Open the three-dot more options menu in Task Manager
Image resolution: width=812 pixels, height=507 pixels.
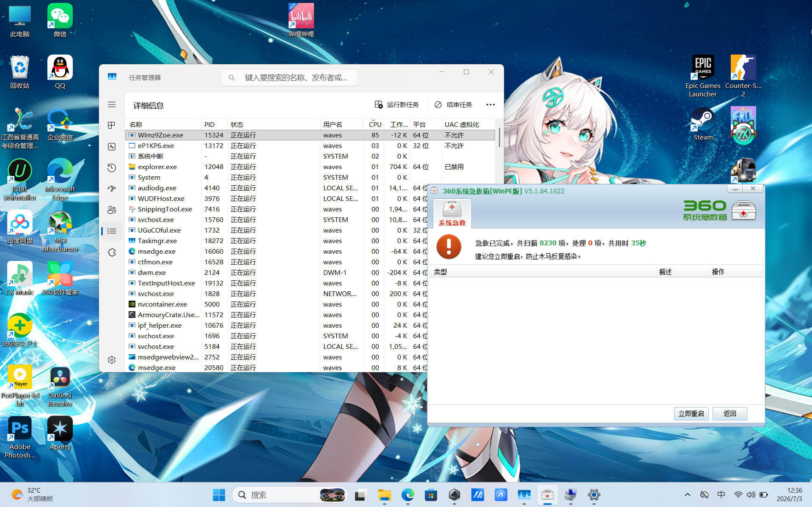click(490, 104)
